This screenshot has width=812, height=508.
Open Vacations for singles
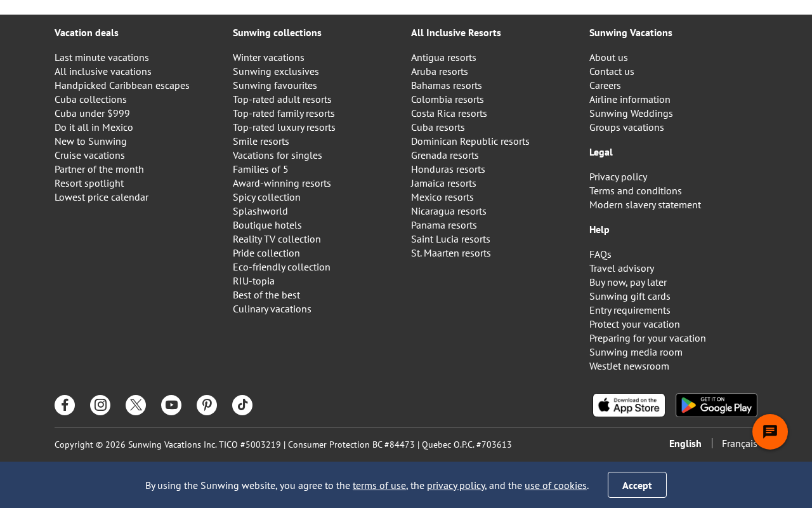coord(277,155)
